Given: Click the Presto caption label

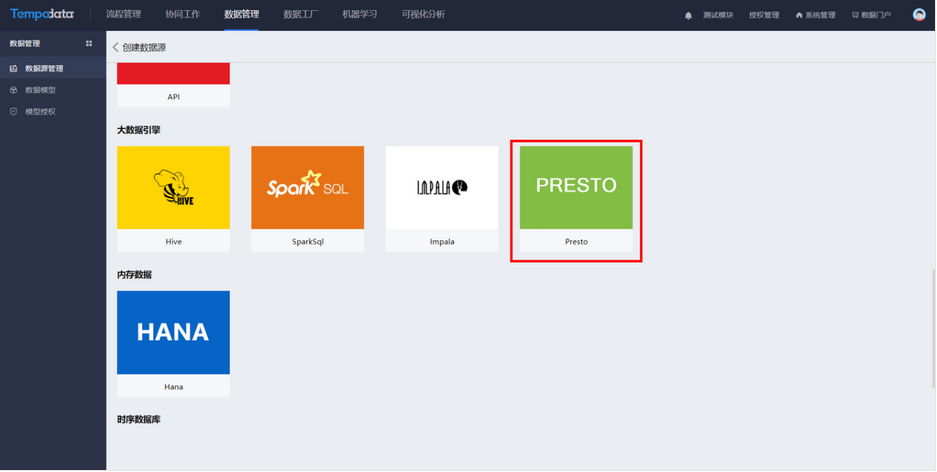Looking at the screenshot, I should [576, 242].
